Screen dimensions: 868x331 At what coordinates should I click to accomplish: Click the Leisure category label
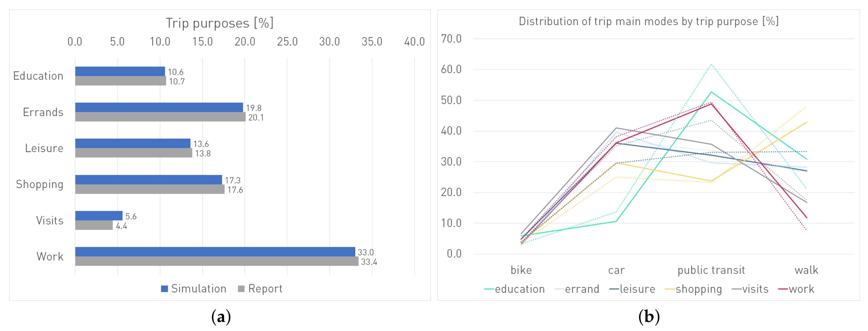click(x=44, y=148)
